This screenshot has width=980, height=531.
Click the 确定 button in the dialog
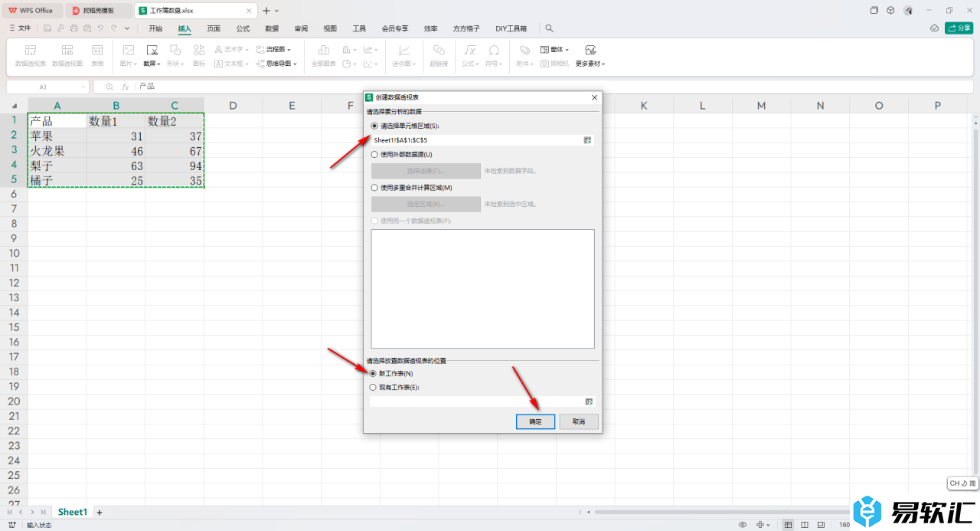[x=535, y=421]
